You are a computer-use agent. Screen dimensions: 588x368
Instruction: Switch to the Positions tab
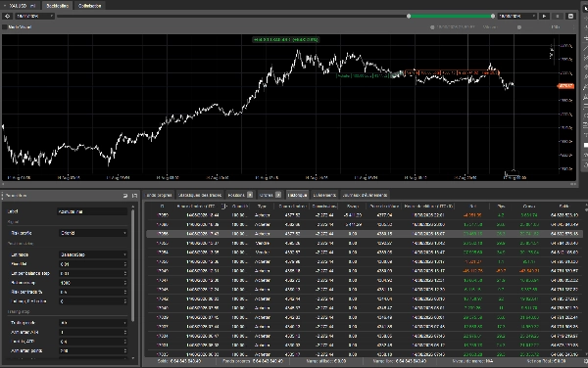[x=240, y=195]
